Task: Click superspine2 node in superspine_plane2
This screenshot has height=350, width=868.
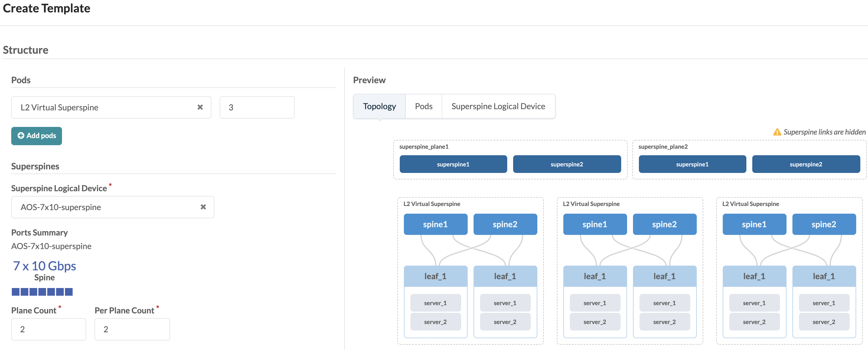Action: (x=805, y=164)
